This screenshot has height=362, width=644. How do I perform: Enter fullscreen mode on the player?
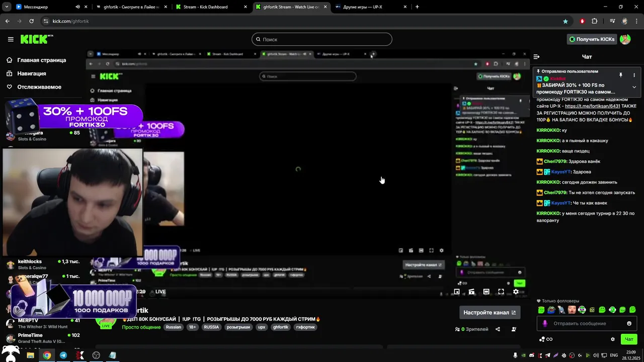501,292
